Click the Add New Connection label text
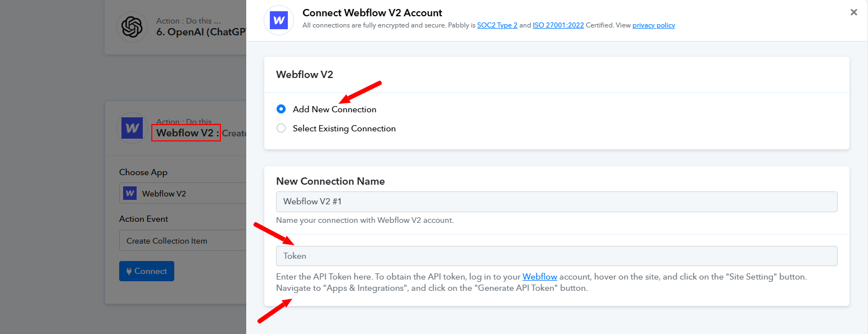The image size is (868, 334). coord(334,109)
